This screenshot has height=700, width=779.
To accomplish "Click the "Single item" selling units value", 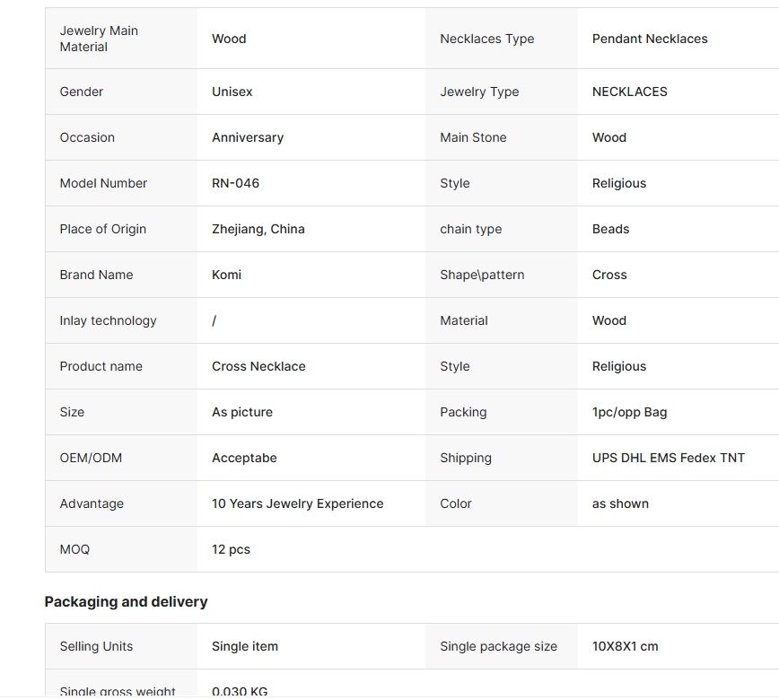I will click(x=245, y=646).
